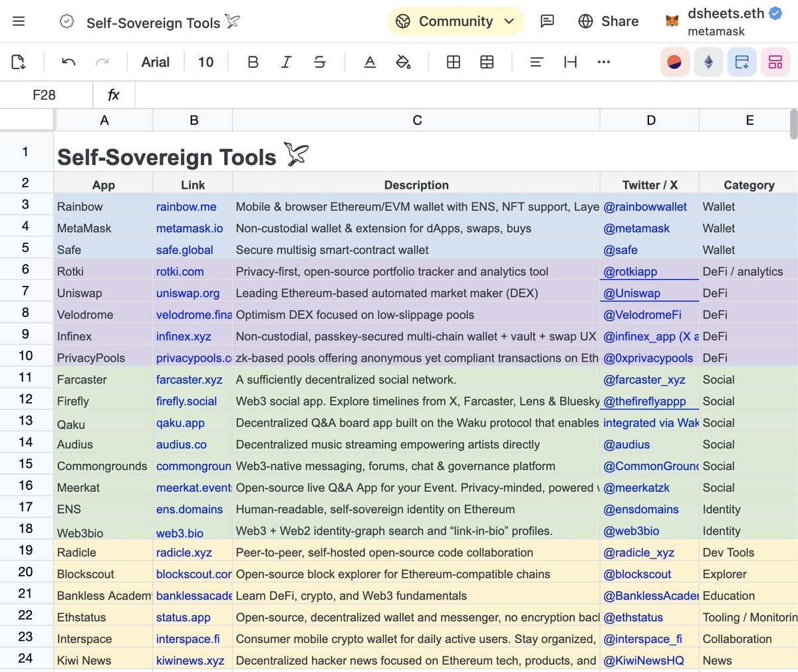Open more toolbar options via the ellipsis
This screenshot has height=672, width=798.
[x=603, y=62]
